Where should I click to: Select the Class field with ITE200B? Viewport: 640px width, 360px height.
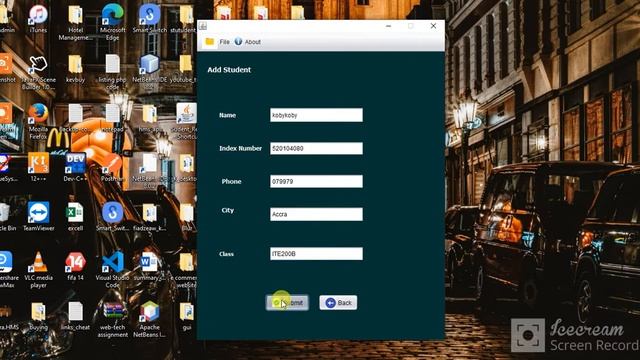(x=316, y=253)
